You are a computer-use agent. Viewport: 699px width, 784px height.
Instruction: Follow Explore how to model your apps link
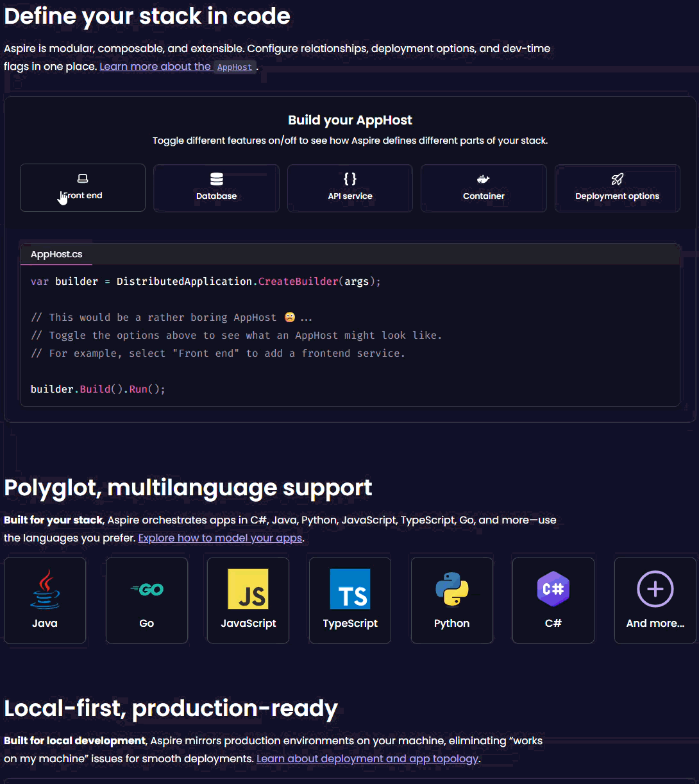(220, 538)
